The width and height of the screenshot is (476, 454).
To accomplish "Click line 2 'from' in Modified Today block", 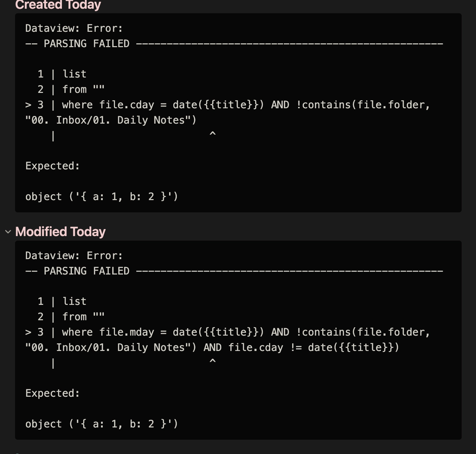I will pyautogui.click(x=71, y=317).
